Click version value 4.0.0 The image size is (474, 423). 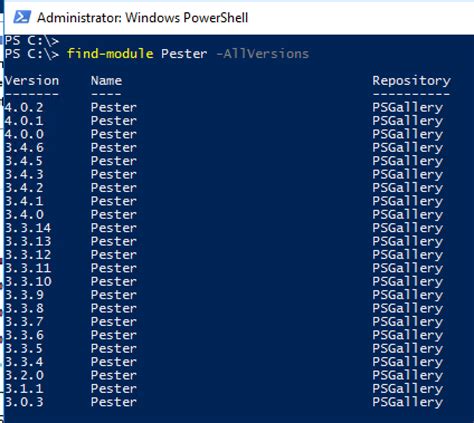point(24,134)
